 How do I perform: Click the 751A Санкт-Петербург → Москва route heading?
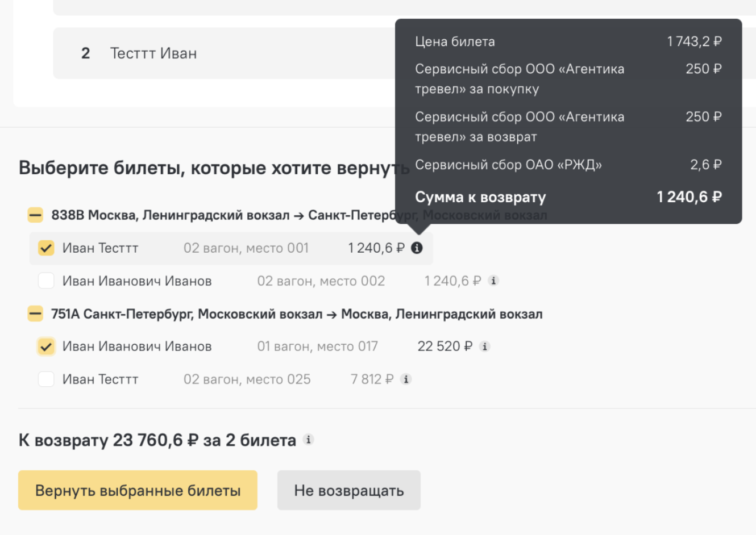[296, 314]
